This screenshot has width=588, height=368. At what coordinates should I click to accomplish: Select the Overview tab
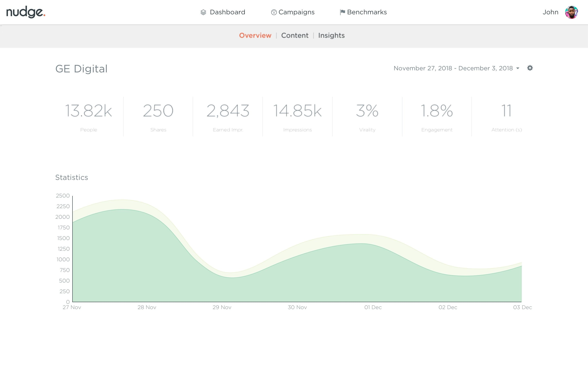(255, 36)
